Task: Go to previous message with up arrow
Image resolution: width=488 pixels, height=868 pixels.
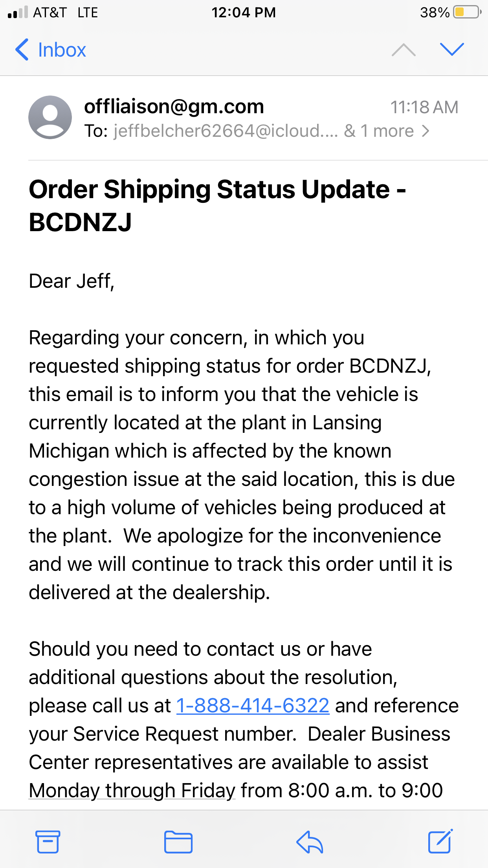Action: click(404, 50)
